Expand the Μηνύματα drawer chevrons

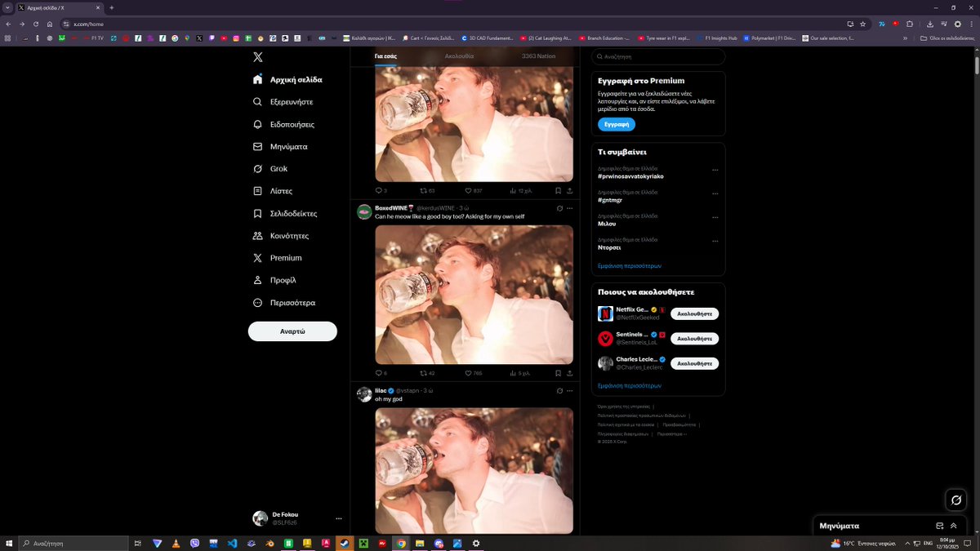click(x=953, y=526)
